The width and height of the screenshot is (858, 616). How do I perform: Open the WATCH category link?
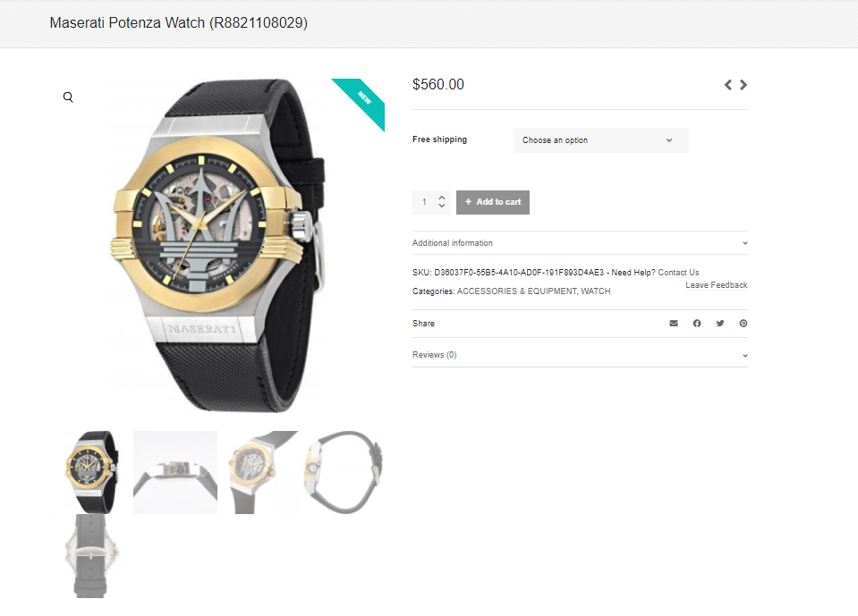(595, 291)
